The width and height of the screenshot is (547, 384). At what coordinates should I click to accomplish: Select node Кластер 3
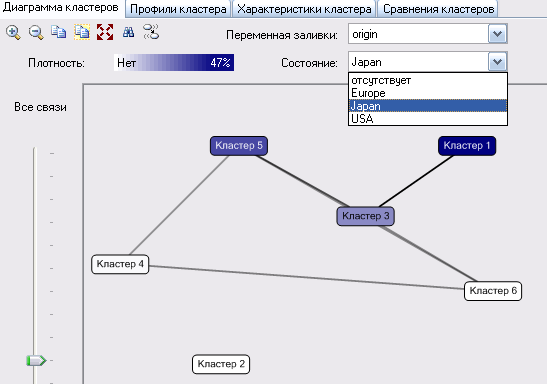(x=366, y=216)
